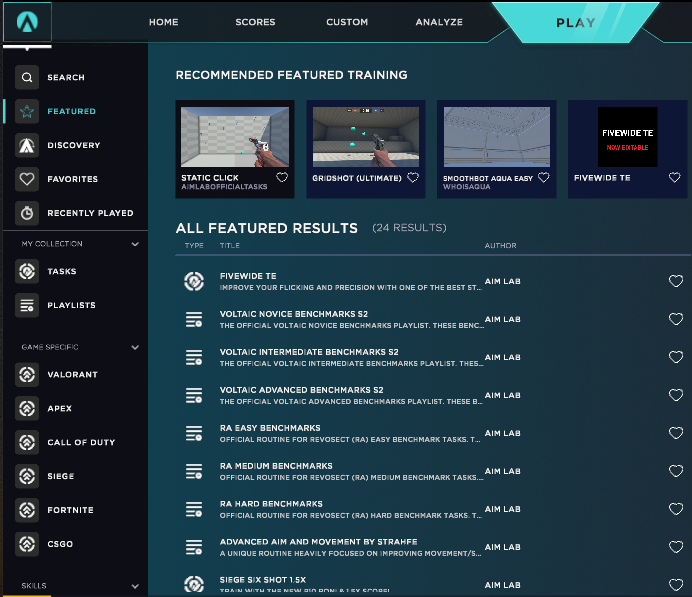Expand the Skills section chevron

click(135, 586)
